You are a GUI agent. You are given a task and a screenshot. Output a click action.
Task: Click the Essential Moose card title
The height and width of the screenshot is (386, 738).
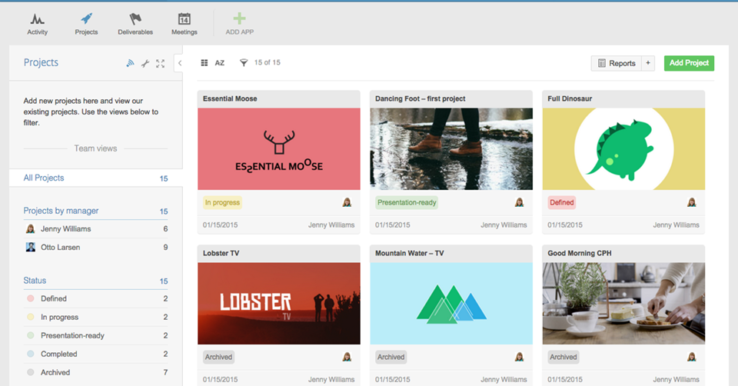[x=230, y=98]
